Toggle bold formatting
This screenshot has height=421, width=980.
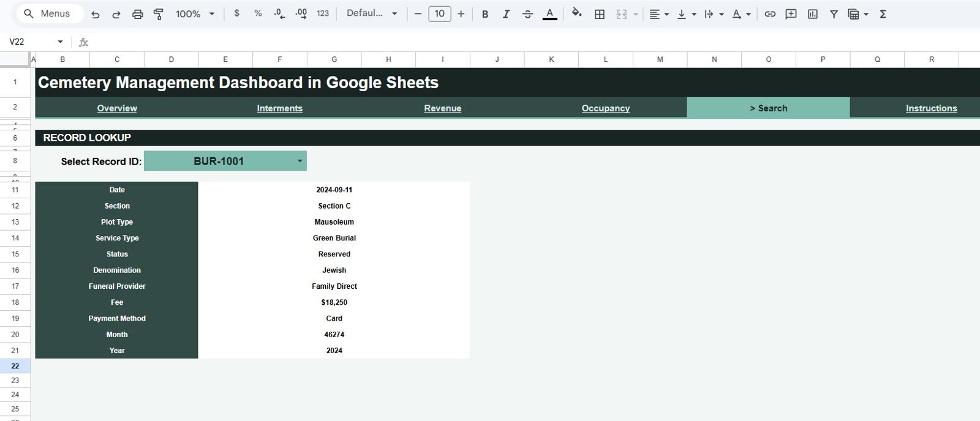pos(485,14)
